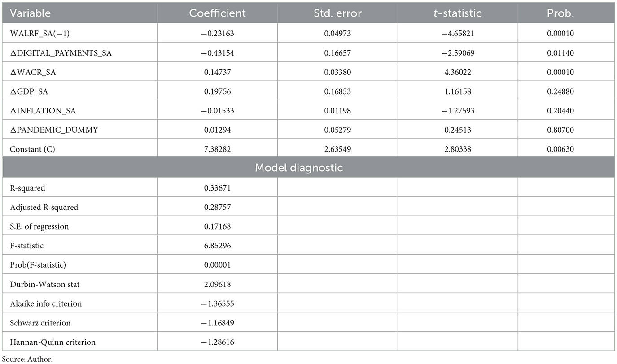The image size is (617, 364).
Task: Click the ΔINFLATION_SA probability value 0.20440
Action: 566,111
